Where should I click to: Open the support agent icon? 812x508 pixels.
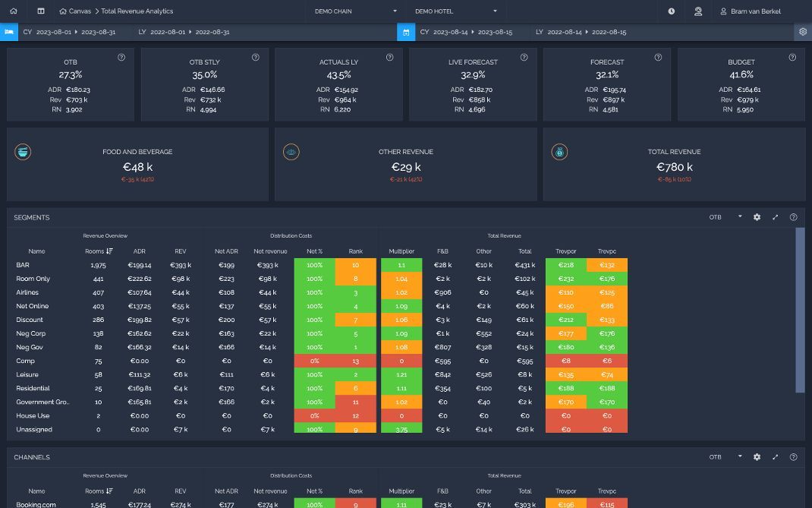tap(698, 11)
